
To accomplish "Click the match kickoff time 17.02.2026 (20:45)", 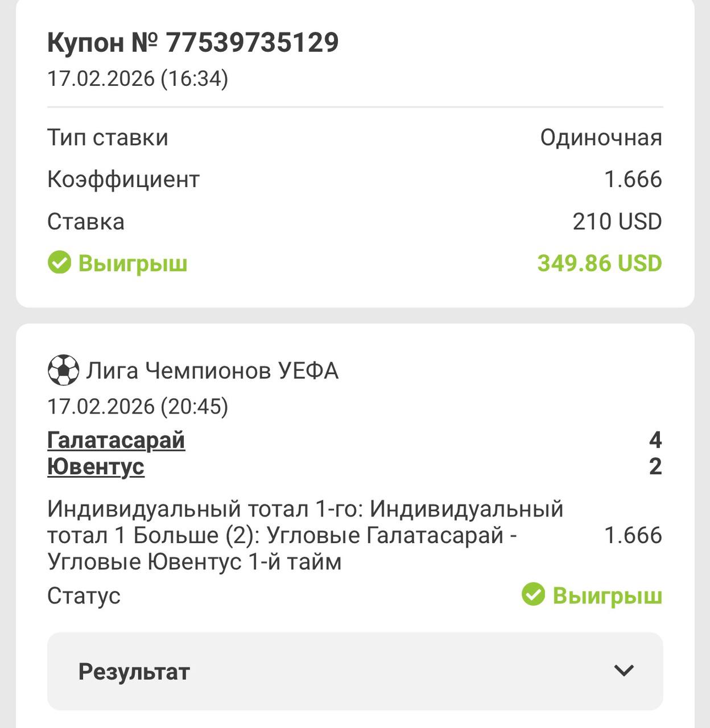I will 138,406.
